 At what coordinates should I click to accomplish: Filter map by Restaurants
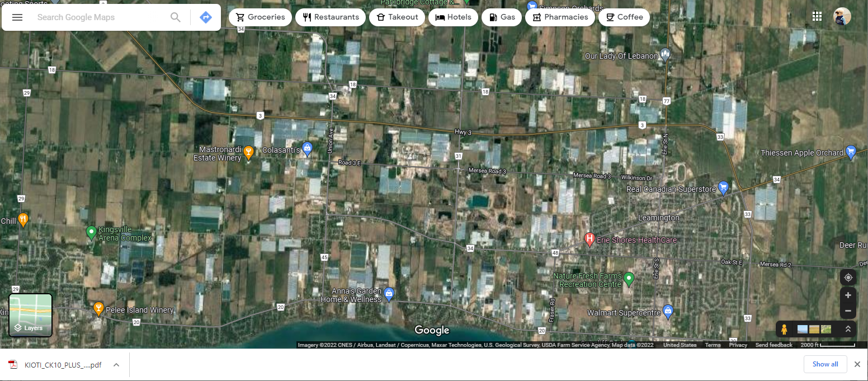click(x=331, y=17)
